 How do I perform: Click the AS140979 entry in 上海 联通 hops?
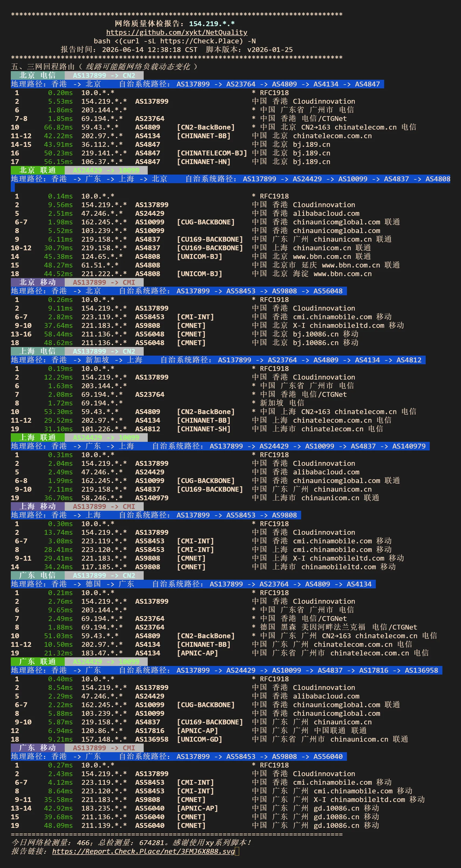point(152,498)
